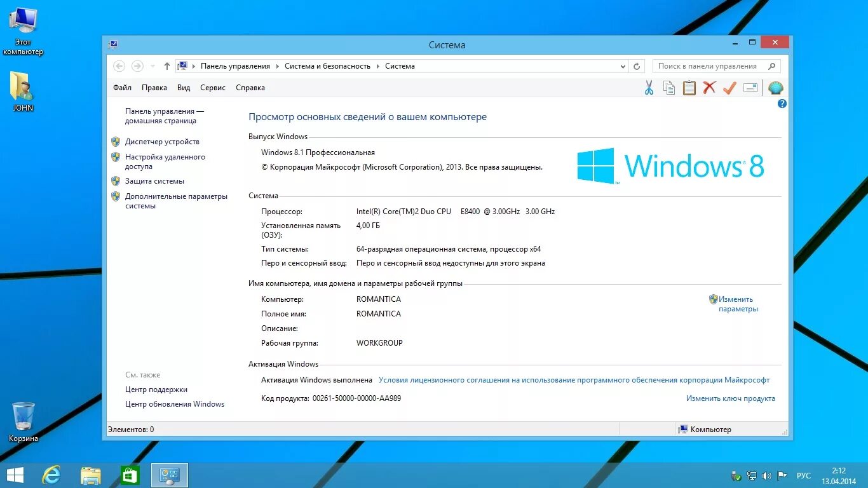The width and height of the screenshot is (868, 488).
Task: Open Windows Store from taskbar
Action: click(130, 475)
